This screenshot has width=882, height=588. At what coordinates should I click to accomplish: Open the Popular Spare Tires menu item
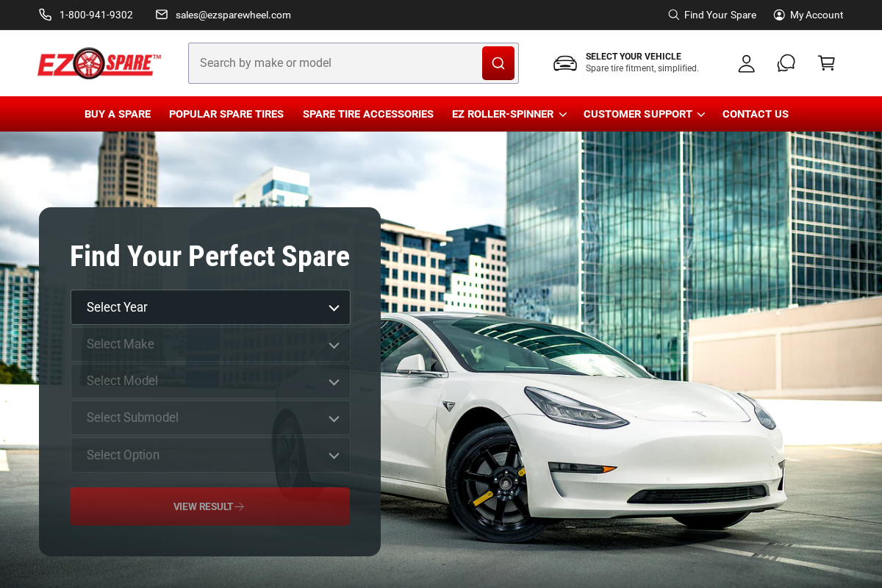[x=226, y=114]
